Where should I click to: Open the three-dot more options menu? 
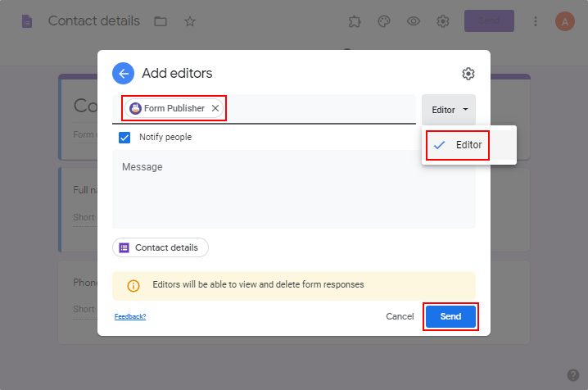pyautogui.click(x=536, y=21)
